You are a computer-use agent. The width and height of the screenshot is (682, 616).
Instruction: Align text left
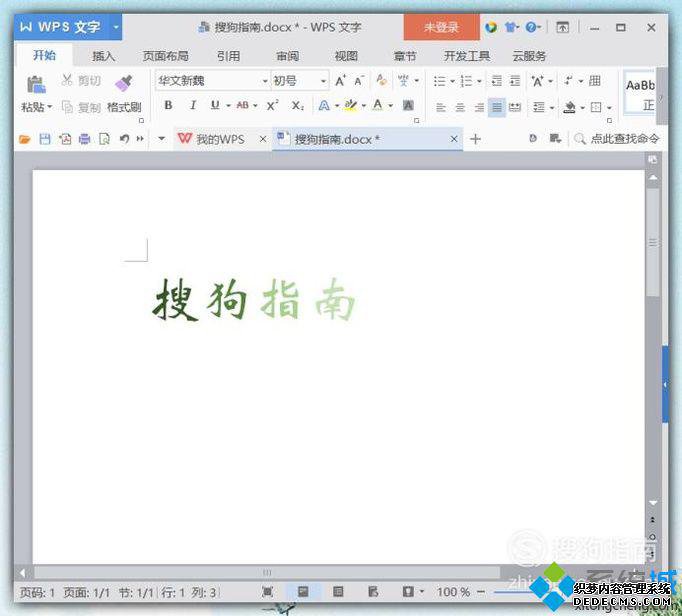(x=441, y=107)
